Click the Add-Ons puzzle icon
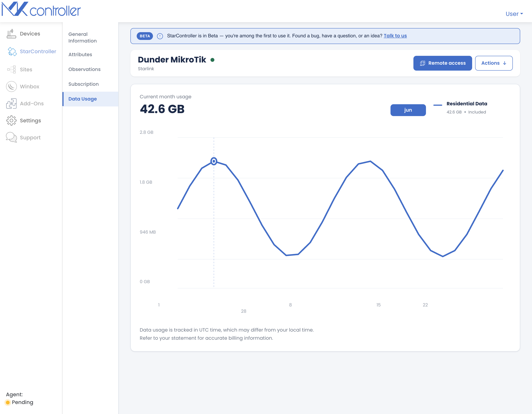The image size is (532, 414). pos(11,103)
